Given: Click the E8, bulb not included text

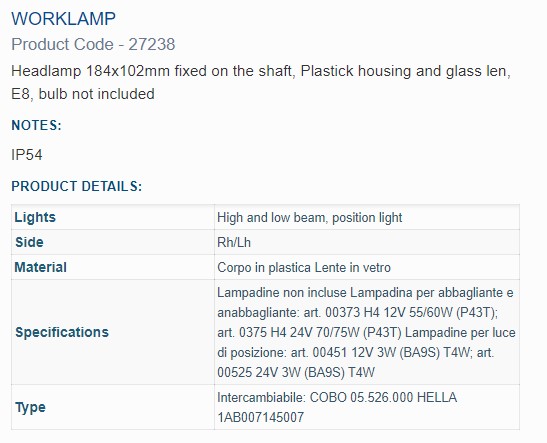Looking at the screenshot, I should click(x=83, y=94).
